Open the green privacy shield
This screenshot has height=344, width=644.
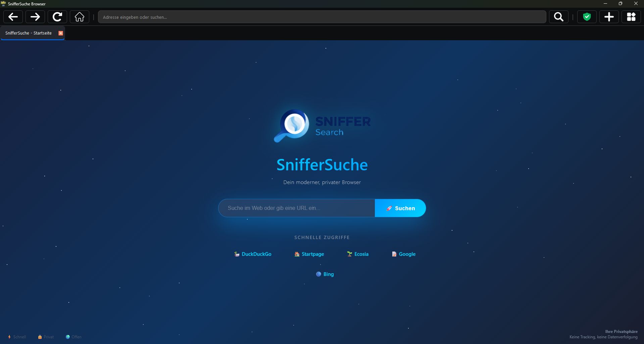coord(587,17)
